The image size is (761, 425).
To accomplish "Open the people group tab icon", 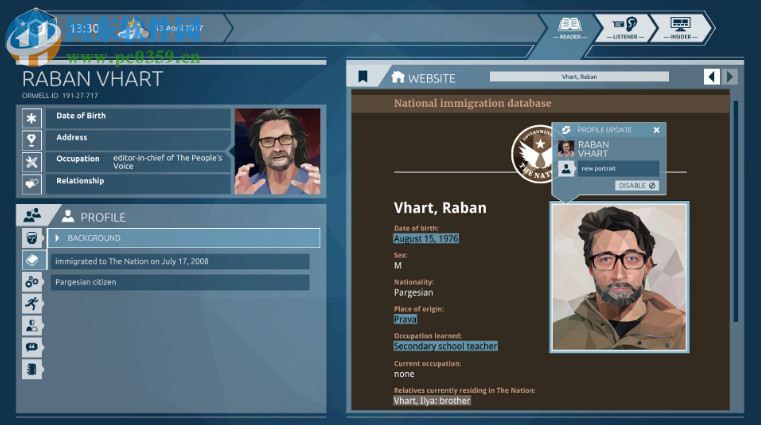I will tap(33, 215).
